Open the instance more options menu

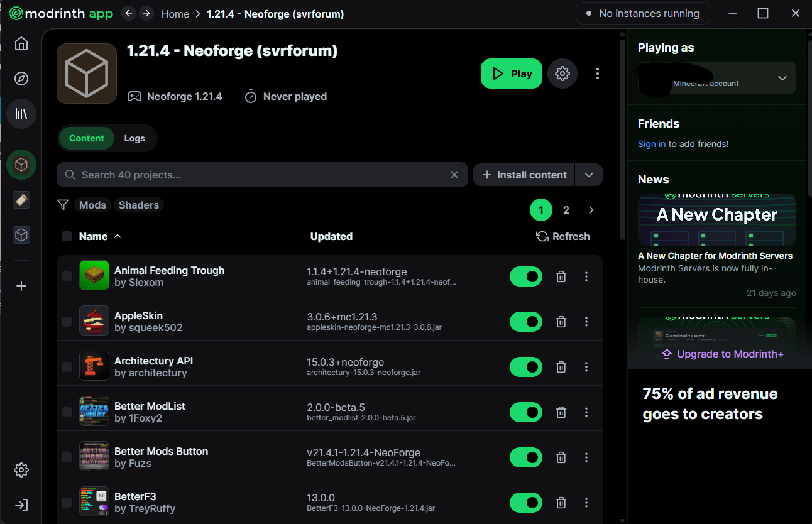tap(598, 74)
